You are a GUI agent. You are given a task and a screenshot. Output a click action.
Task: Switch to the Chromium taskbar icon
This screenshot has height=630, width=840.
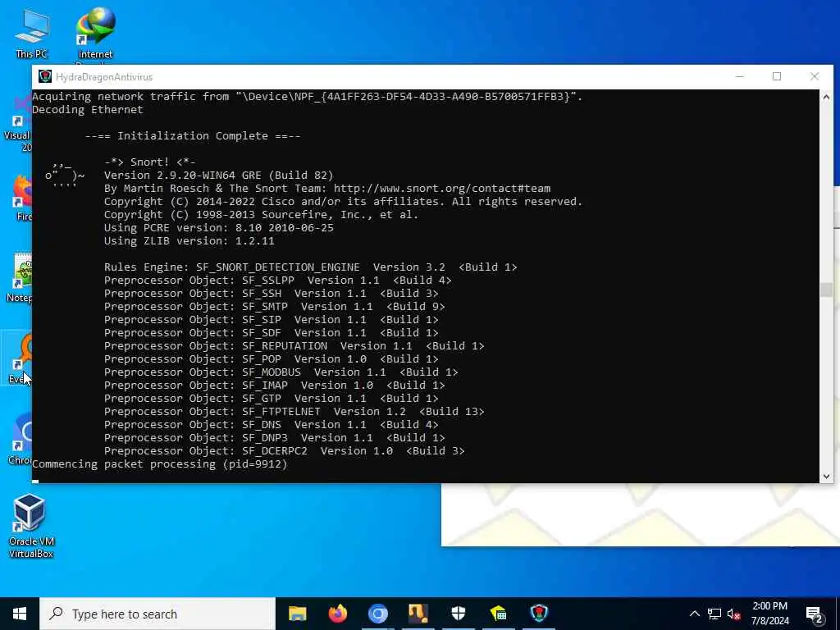click(377, 614)
